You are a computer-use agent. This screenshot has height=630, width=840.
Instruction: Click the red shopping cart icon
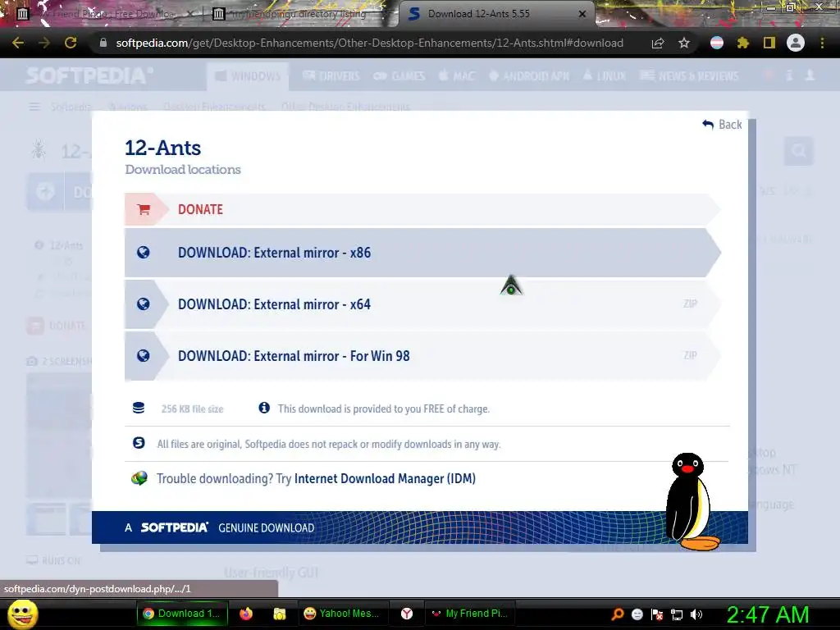pos(143,209)
